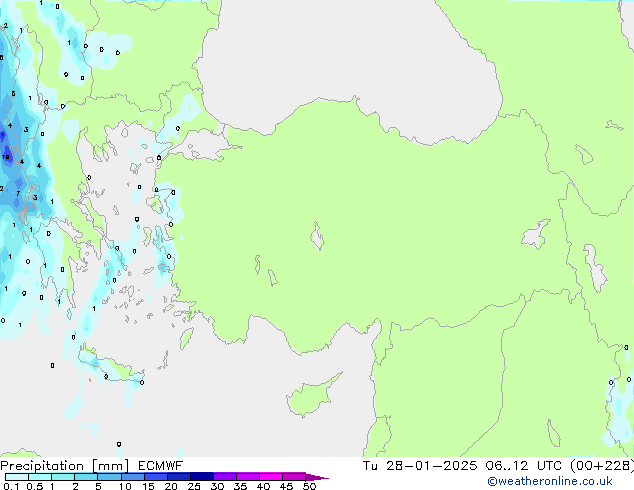The image size is (634, 490).
Task: Click the ECMWF model label
Action: (161, 466)
